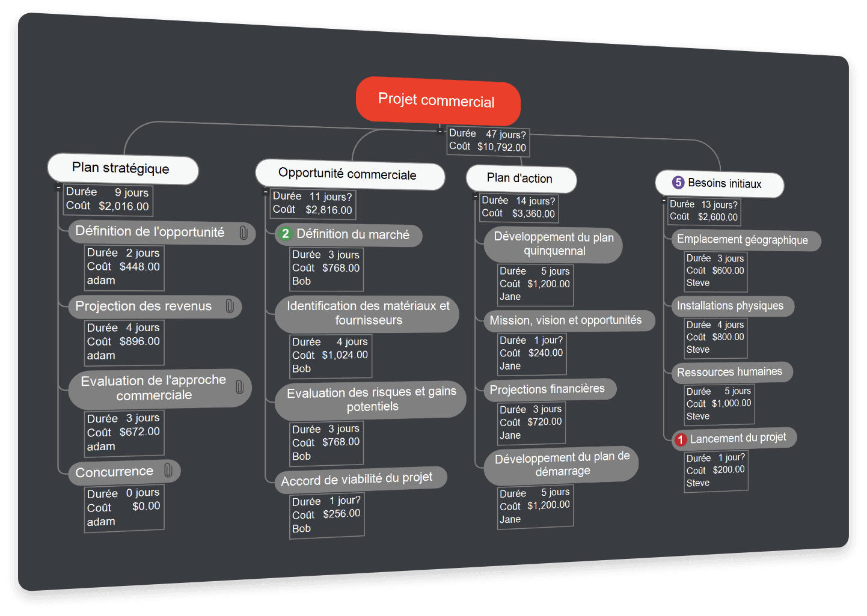Click Bob's task info costing $256.00
Screen dimensions: 867x616
(327, 516)
